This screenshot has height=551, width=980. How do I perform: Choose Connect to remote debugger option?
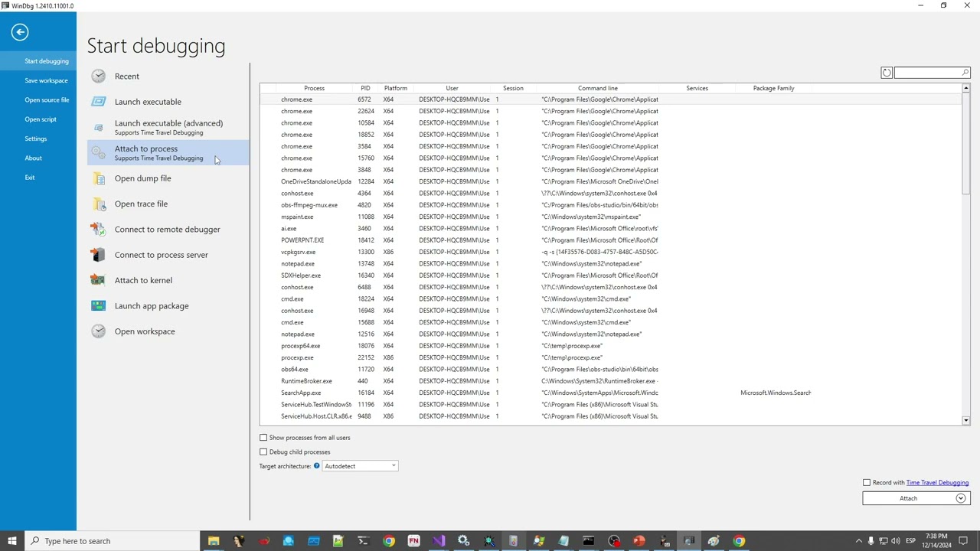[x=168, y=230]
